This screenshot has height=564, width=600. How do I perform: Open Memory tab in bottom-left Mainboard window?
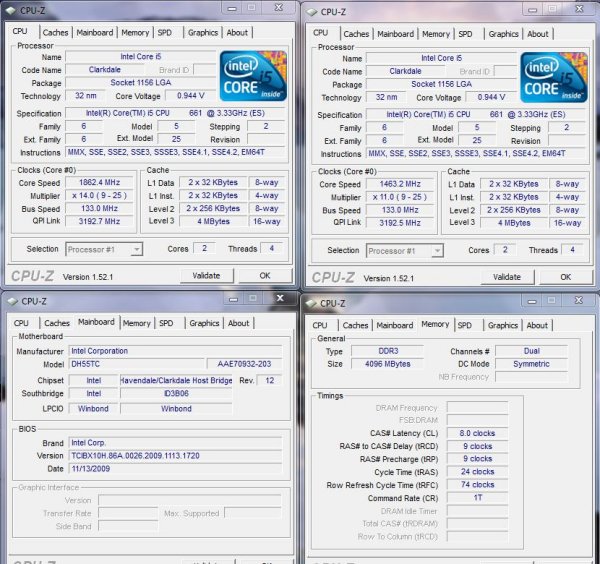coord(137,323)
